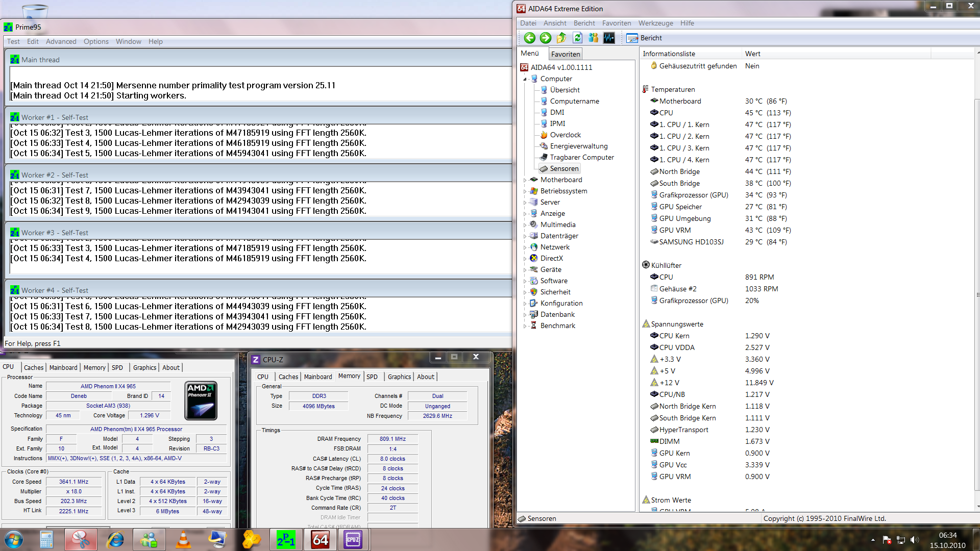
Task: Click the green forward arrow in AIDA64
Action: pyautogui.click(x=546, y=38)
